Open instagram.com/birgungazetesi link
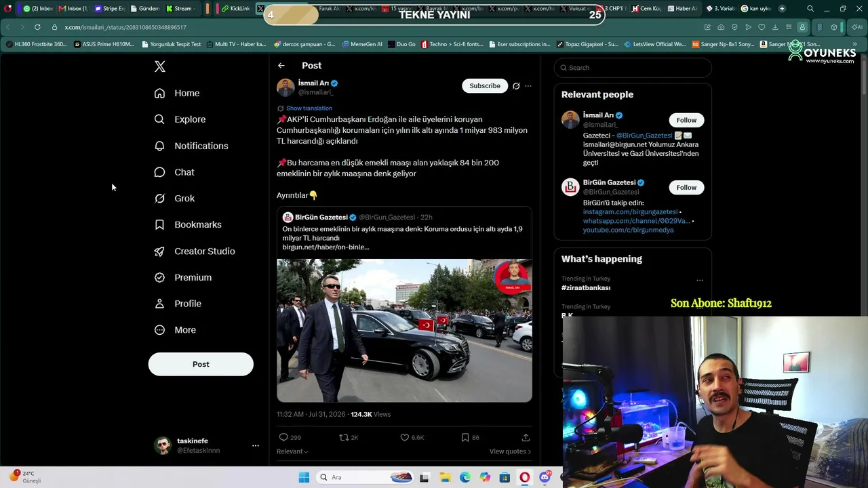The width and height of the screenshot is (868, 488). (x=630, y=212)
